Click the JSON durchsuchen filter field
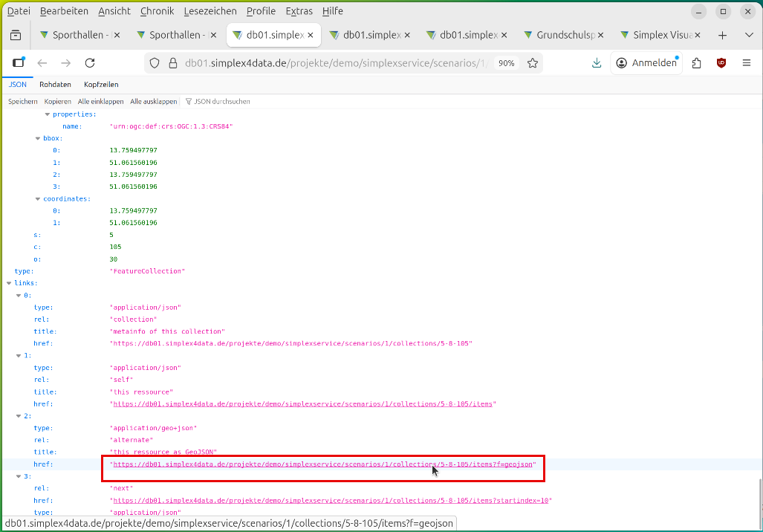Screen dimensions: 763x532 coord(222,101)
